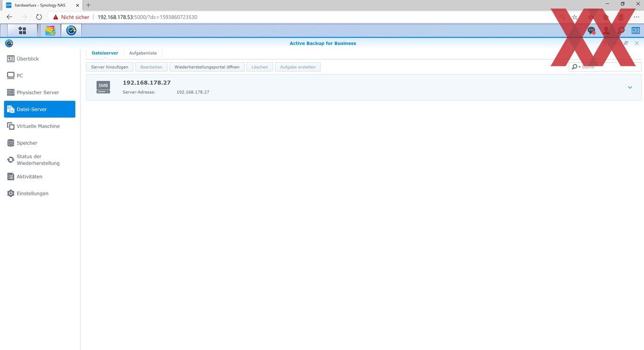
Task: Open the DSM user options icon
Action: click(606, 31)
